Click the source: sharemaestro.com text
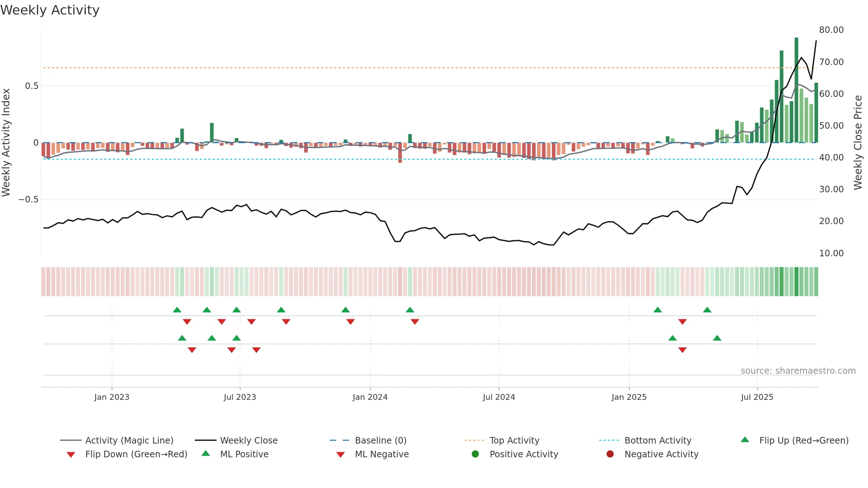This screenshot has height=488, width=868. click(798, 371)
